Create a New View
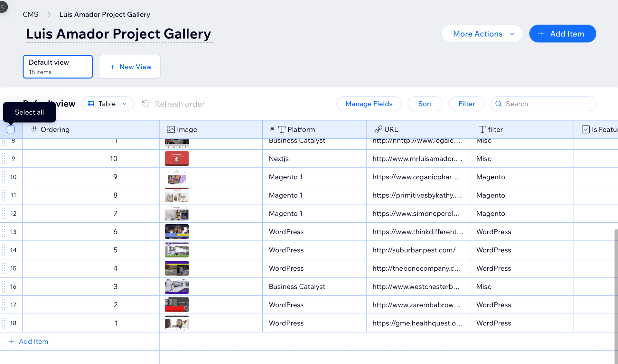The image size is (618, 364). click(x=129, y=67)
